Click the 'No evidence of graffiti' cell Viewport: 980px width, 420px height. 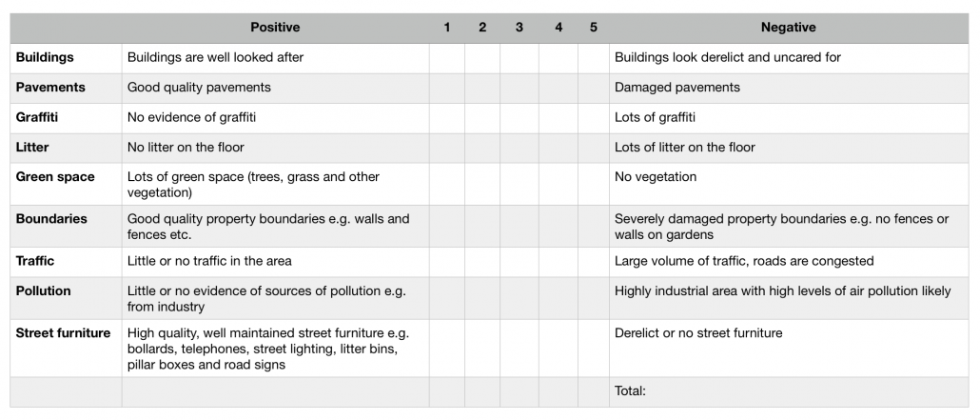coord(192,118)
